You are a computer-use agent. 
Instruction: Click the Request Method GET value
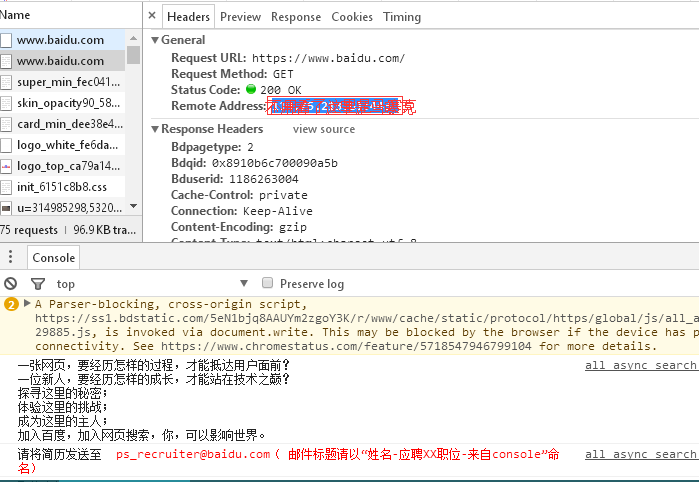pyautogui.click(x=283, y=74)
